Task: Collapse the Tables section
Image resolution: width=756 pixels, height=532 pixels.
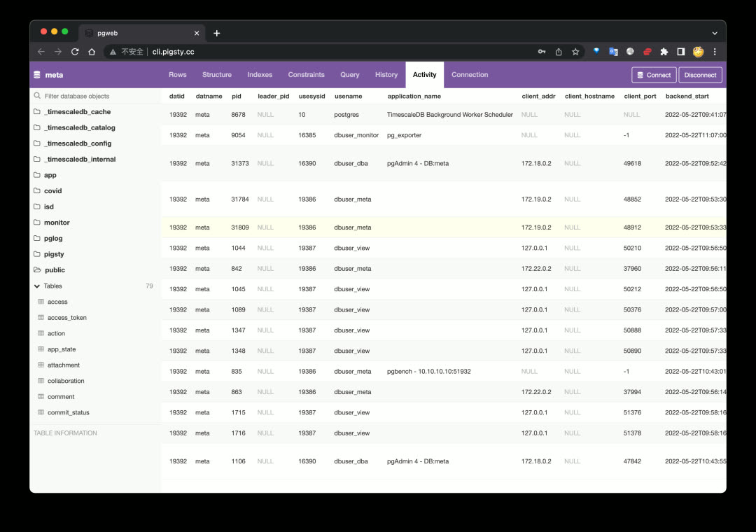Action: (37, 286)
